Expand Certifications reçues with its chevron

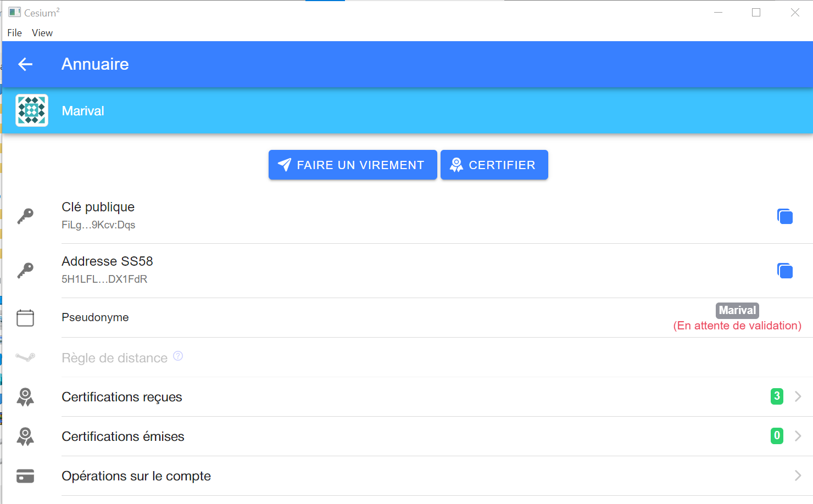click(798, 396)
